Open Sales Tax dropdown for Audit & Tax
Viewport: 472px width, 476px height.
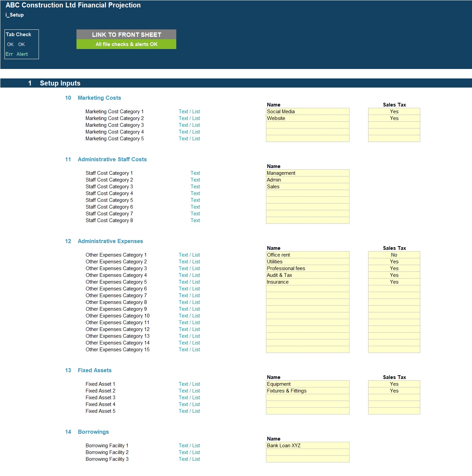(x=394, y=275)
